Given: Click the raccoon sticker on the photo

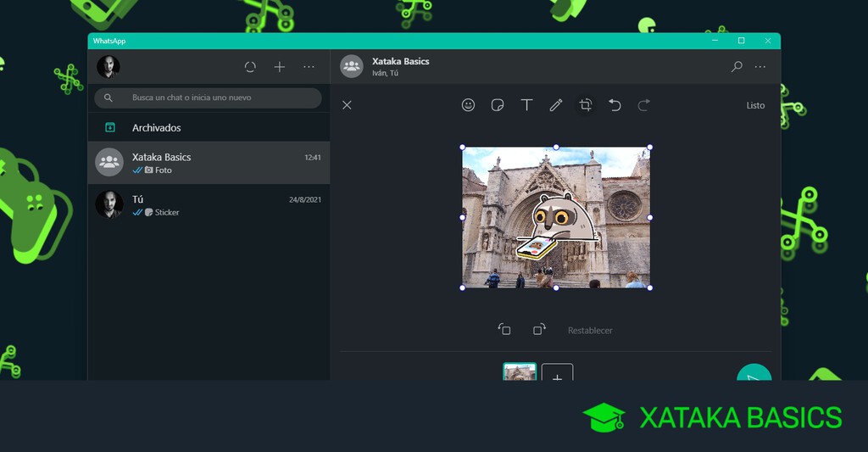Looking at the screenshot, I should pos(557,227).
